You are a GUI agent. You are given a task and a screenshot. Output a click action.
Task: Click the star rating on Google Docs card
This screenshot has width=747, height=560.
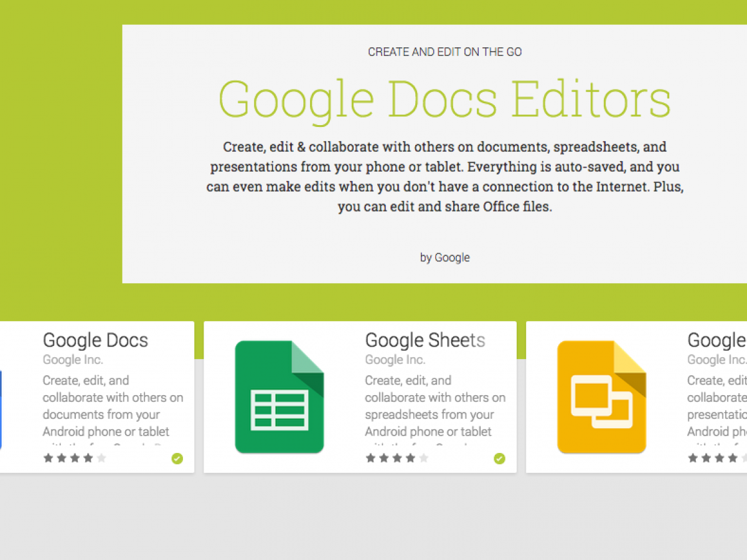(x=75, y=459)
